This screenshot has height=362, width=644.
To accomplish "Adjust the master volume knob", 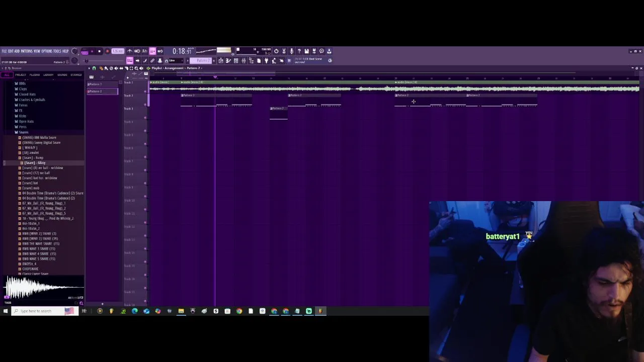I will click(x=75, y=51).
